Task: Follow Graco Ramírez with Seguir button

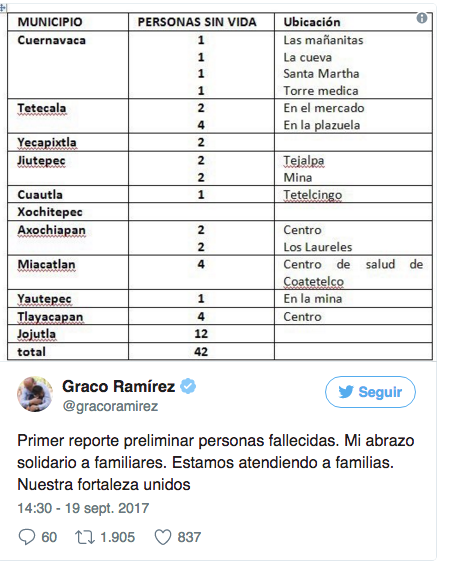Action: click(x=370, y=392)
